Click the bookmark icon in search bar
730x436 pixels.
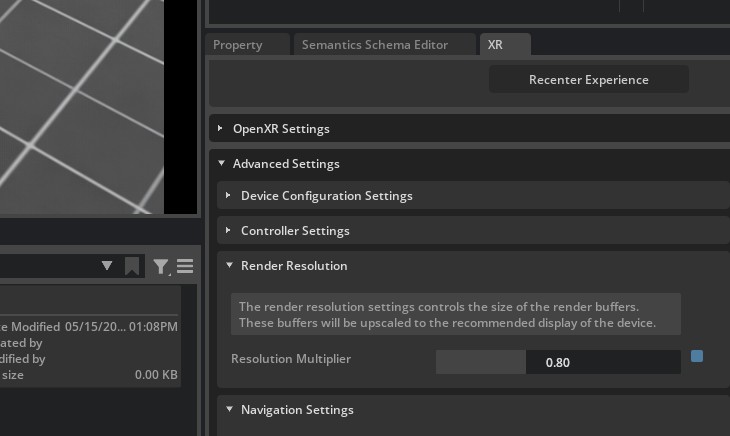tap(132, 267)
